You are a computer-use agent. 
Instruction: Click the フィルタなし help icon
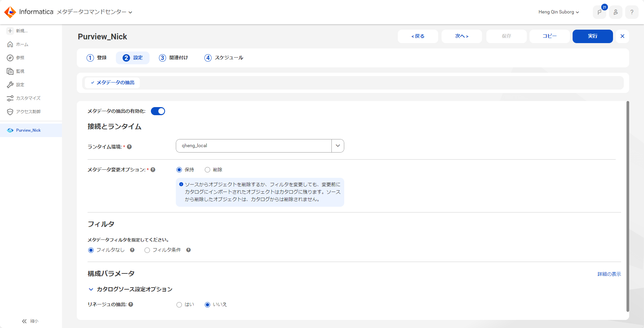(x=132, y=250)
